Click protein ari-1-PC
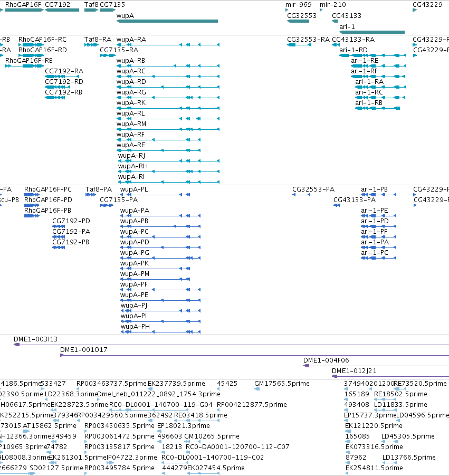Image resolution: width=449 pixels, height=476 pixels. [x=375, y=253]
